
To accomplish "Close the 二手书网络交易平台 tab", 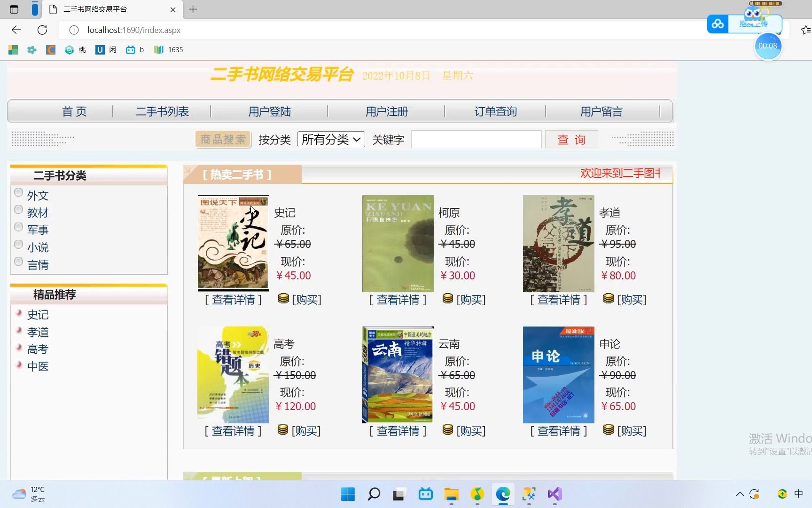I will (173, 9).
